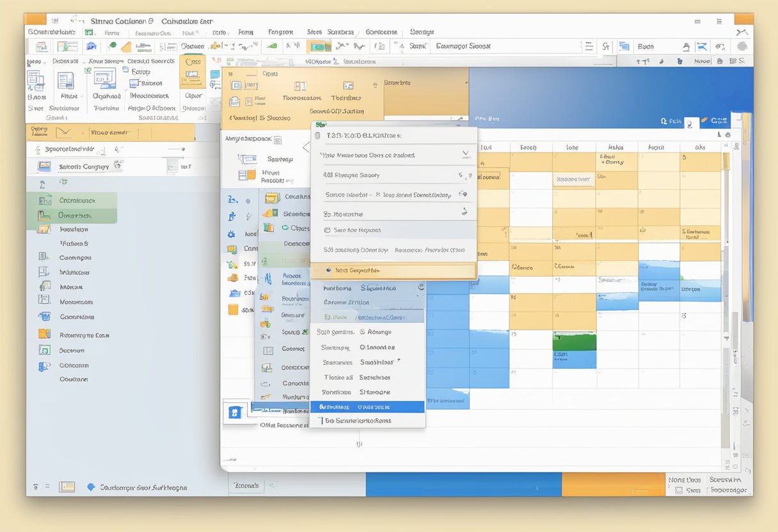Select the radio button in the gray popup row

[x=328, y=230]
